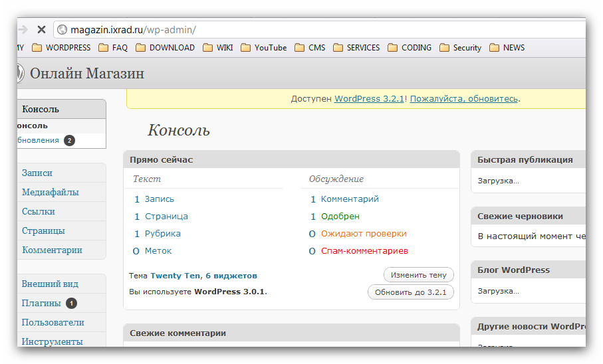Open the Консоль menu header in sidebar
The image size is (603, 364).
(62, 109)
